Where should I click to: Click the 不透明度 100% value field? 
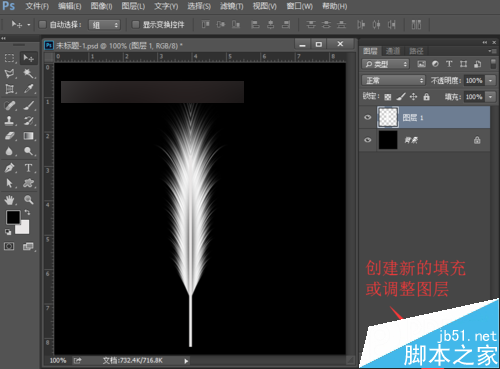pos(474,80)
